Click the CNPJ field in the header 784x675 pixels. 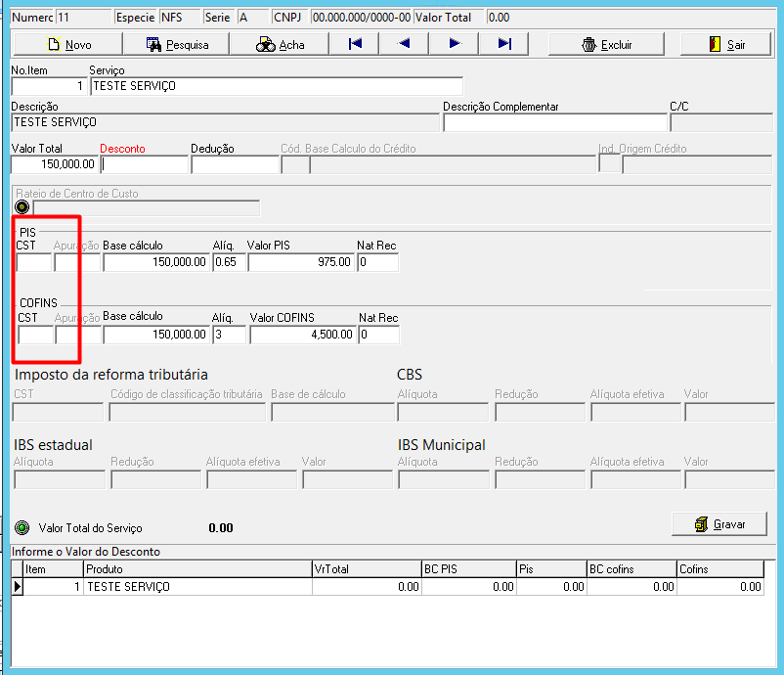(361, 18)
